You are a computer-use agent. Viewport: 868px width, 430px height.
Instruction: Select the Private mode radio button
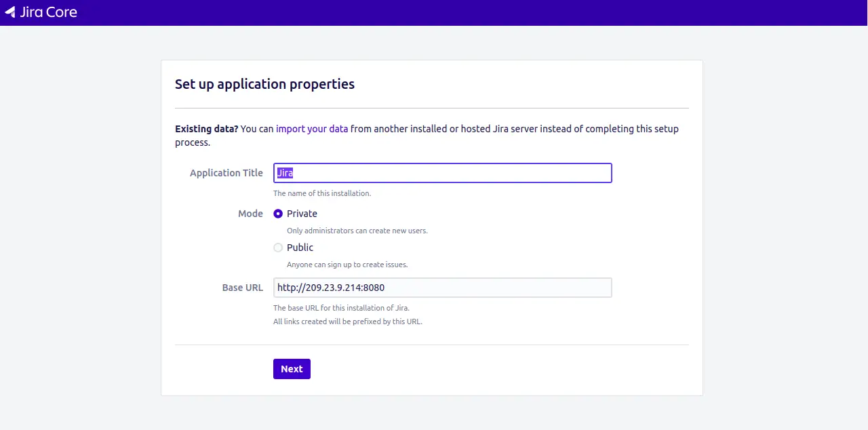(x=278, y=214)
